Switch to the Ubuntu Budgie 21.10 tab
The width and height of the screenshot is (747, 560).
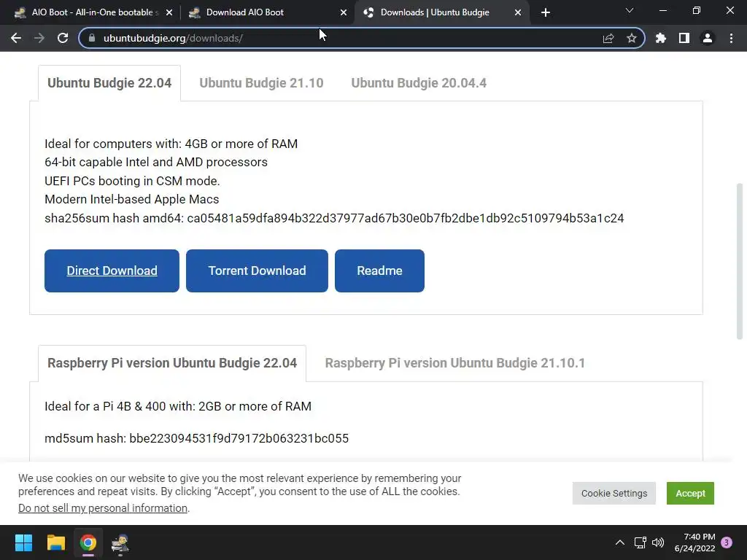pos(261,83)
